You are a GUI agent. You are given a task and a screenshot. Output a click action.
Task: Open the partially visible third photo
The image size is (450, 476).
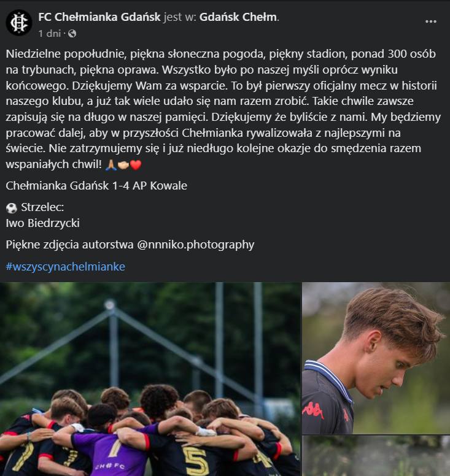click(x=376, y=456)
